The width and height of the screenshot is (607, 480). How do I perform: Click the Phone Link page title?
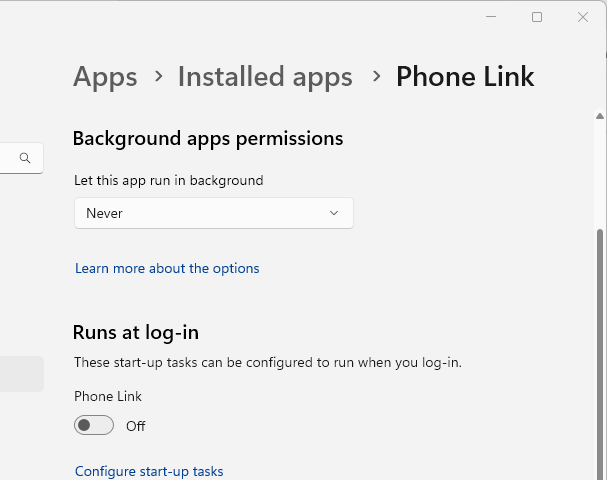click(x=465, y=77)
